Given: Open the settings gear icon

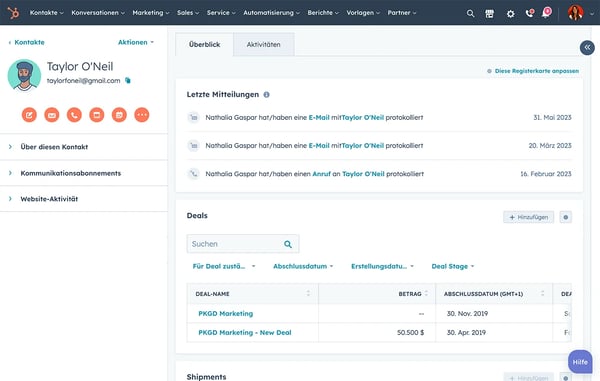Looking at the screenshot, I should tap(510, 14).
